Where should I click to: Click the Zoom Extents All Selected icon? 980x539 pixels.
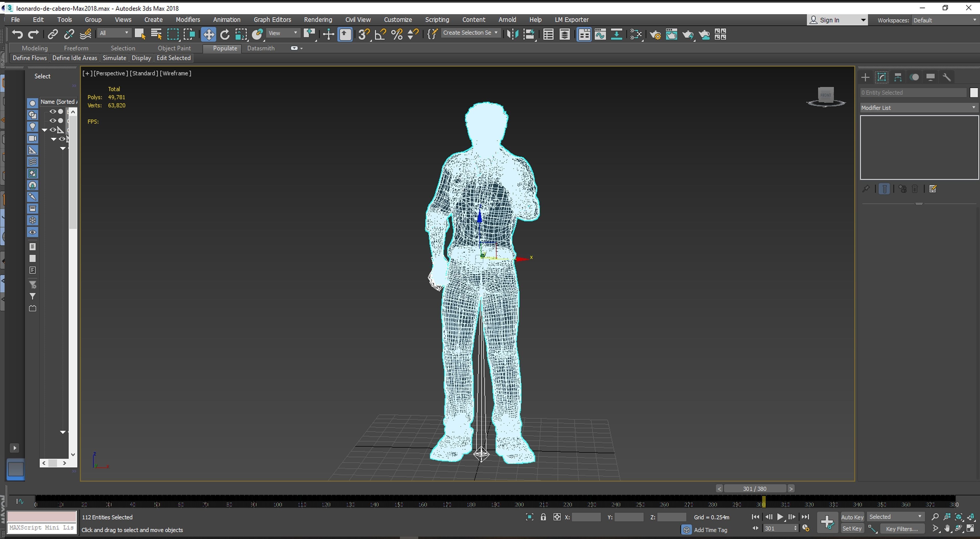(971, 517)
